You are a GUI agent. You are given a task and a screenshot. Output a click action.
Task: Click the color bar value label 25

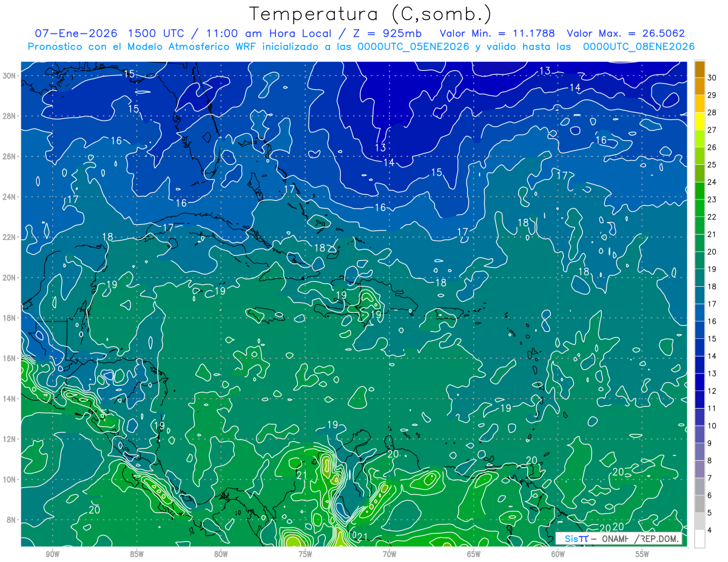[712, 164]
